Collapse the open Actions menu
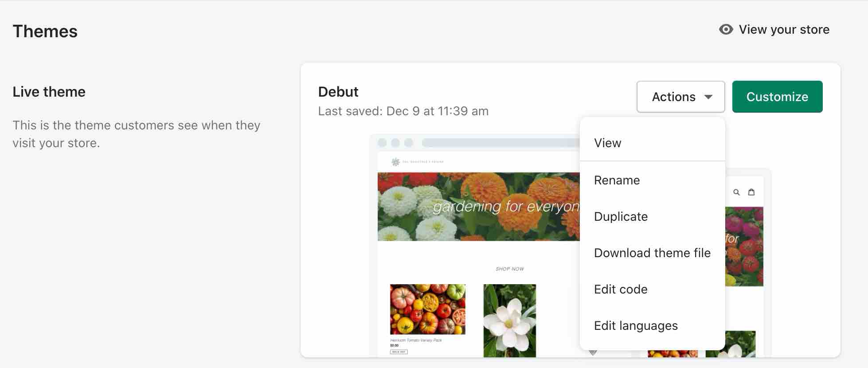 click(x=680, y=97)
